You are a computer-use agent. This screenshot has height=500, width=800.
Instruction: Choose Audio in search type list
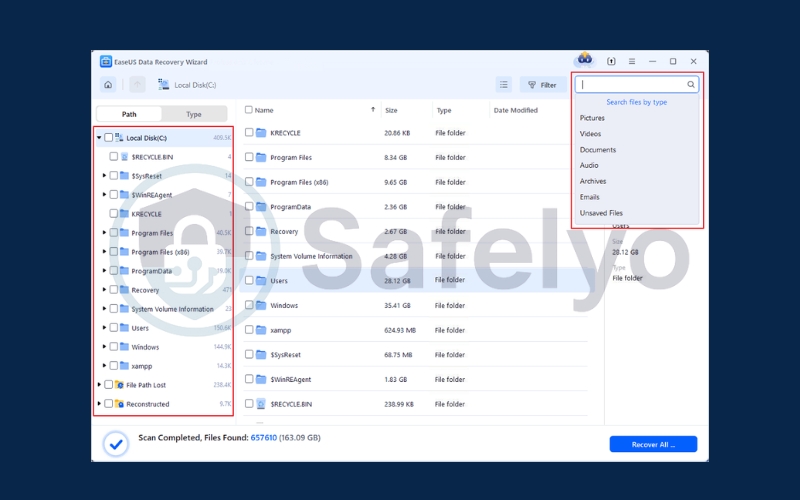pyautogui.click(x=589, y=165)
